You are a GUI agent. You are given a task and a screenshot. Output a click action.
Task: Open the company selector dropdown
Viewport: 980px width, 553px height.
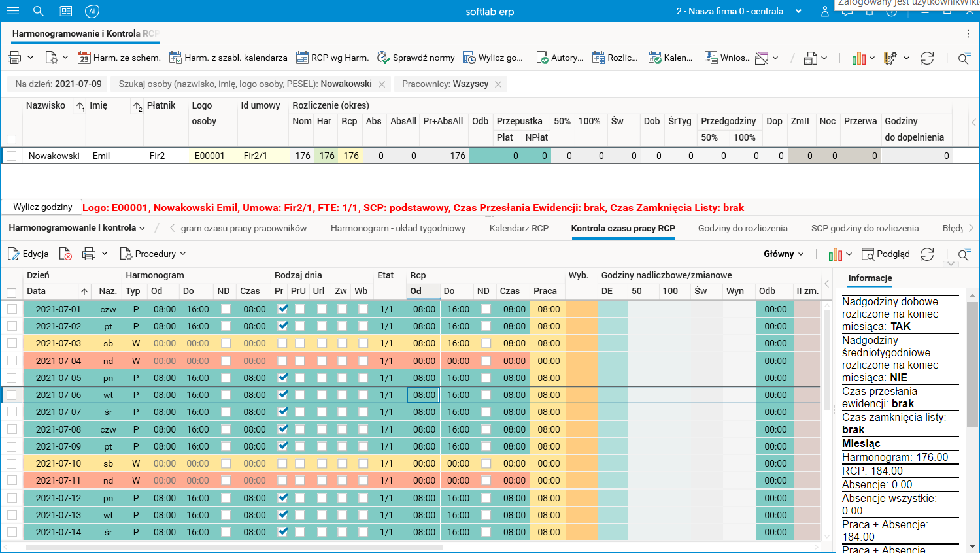(x=798, y=11)
